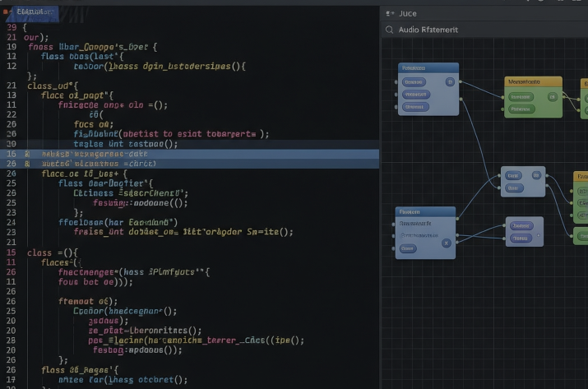Click the gutter marker icon on highlighted line 16
Screen dimensions: 588x389
tap(27, 154)
